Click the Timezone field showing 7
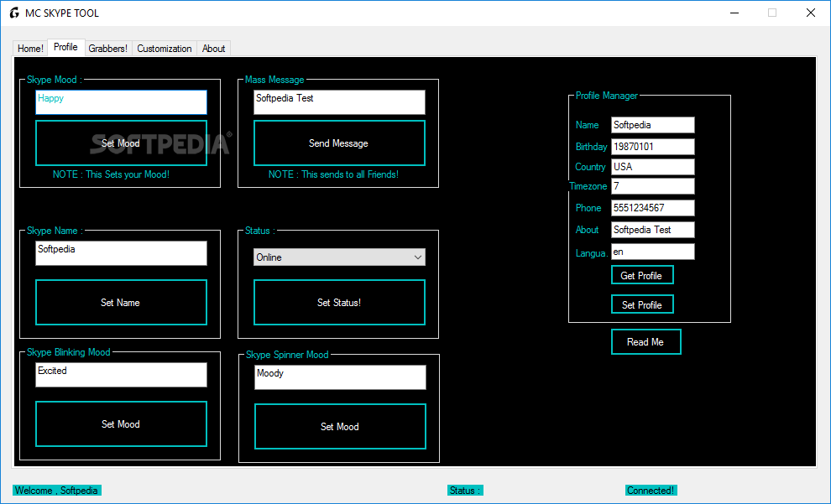This screenshot has height=504, width=831. 652,186
